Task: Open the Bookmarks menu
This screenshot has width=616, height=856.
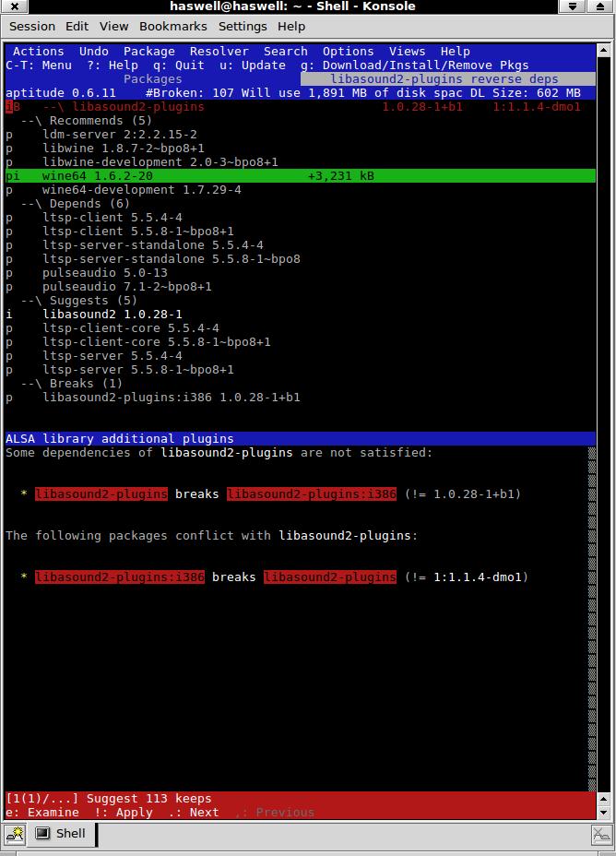Action: pos(173,26)
